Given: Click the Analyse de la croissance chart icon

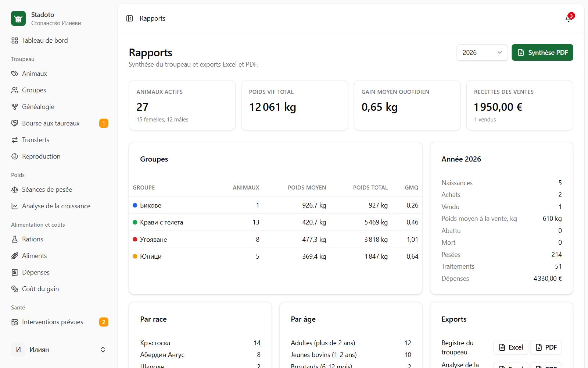Looking at the screenshot, I should [x=15, y=206].
